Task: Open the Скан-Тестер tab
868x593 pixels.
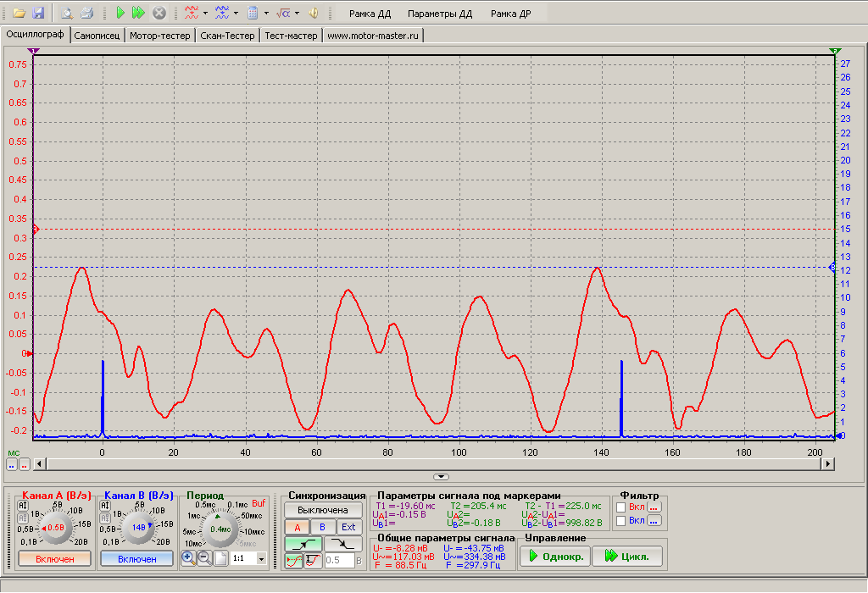Action: (227, 36)
